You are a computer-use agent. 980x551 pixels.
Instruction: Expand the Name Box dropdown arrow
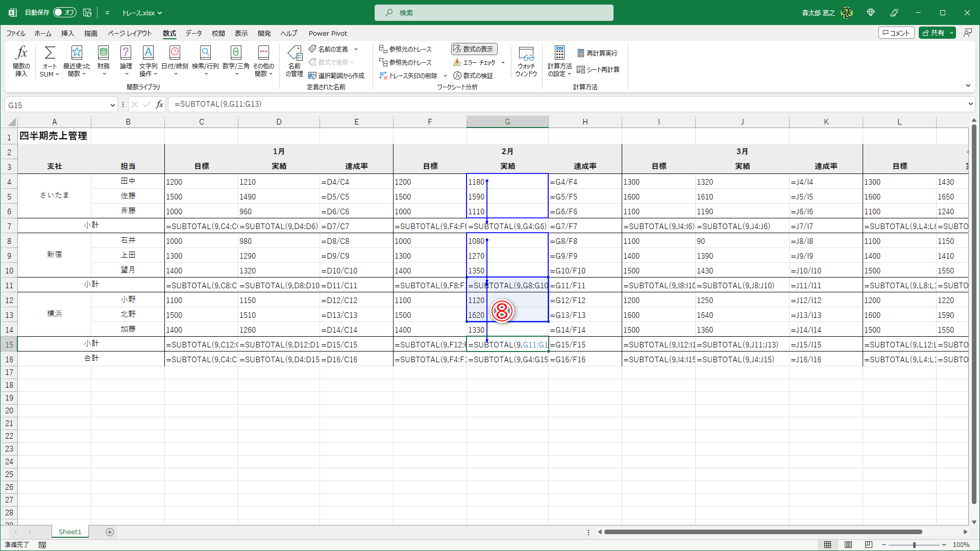112,105
